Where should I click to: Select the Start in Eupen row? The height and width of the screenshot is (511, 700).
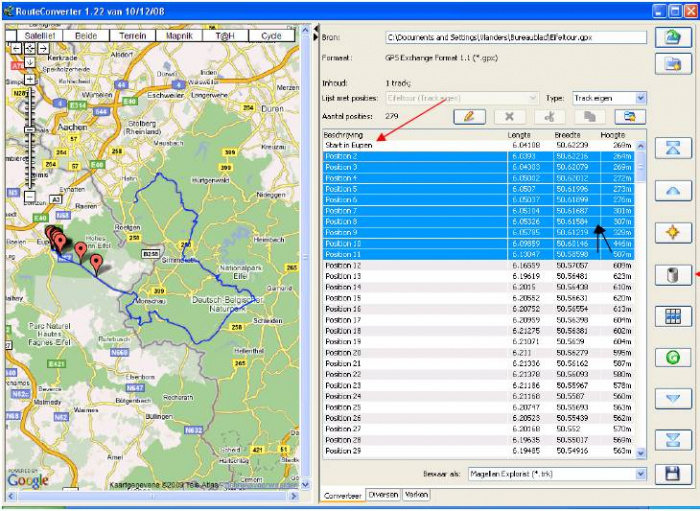479,145
